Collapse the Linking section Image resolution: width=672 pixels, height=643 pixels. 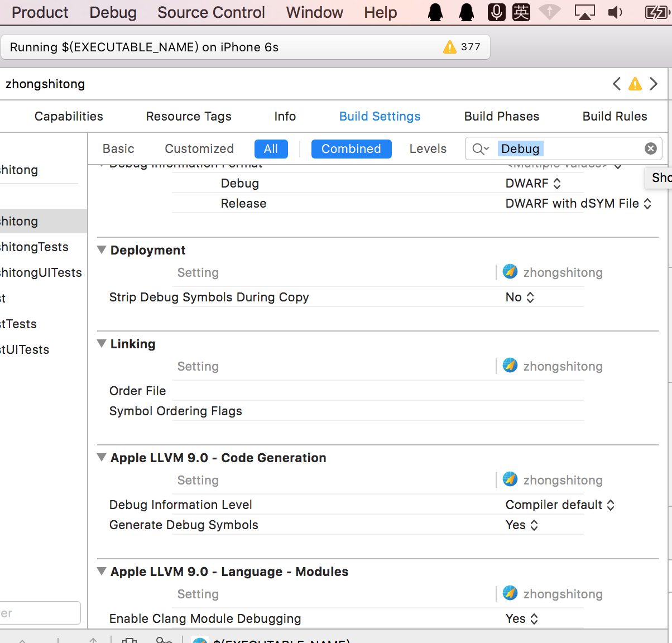(102, 344)
